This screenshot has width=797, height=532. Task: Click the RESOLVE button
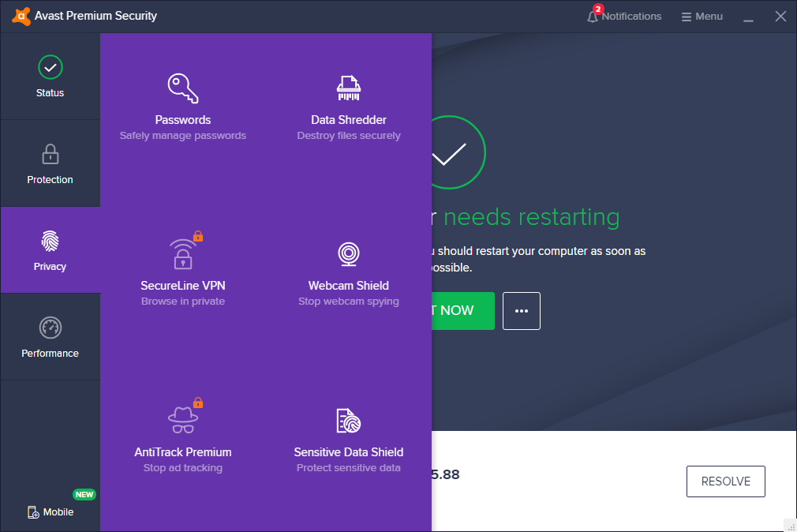[726, 481]
